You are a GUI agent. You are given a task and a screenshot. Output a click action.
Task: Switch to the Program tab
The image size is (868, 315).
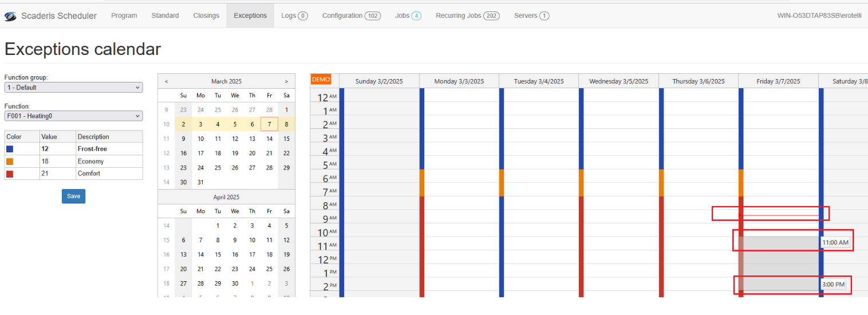pyautogui.click(x=124, y=15)
